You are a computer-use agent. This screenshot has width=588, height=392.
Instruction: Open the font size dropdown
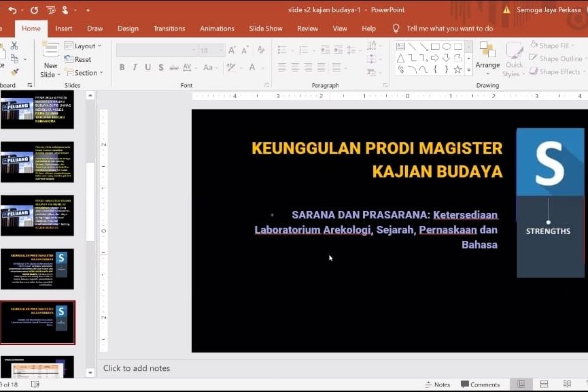(221, 50)
